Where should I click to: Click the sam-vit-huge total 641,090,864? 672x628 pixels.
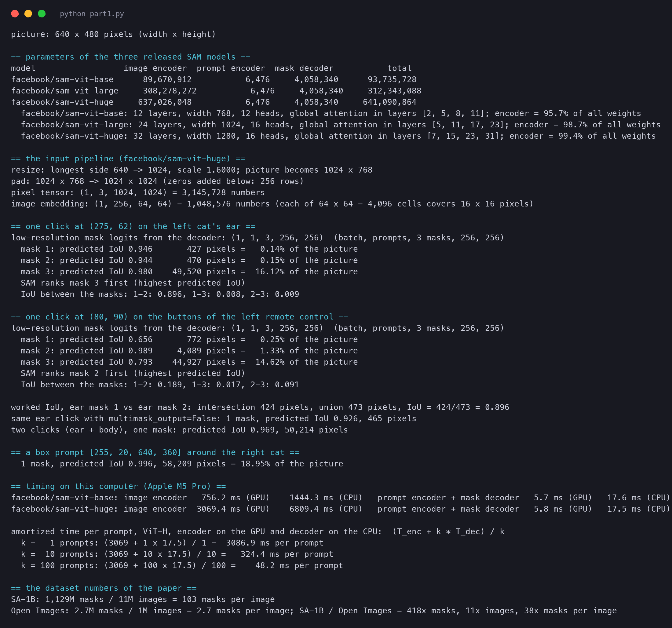[390, 102]
